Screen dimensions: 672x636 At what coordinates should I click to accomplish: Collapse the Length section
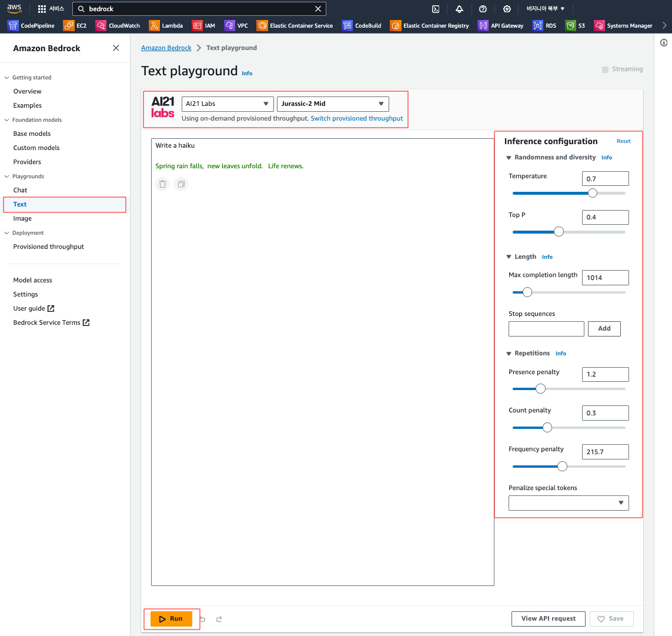point(509,257)
